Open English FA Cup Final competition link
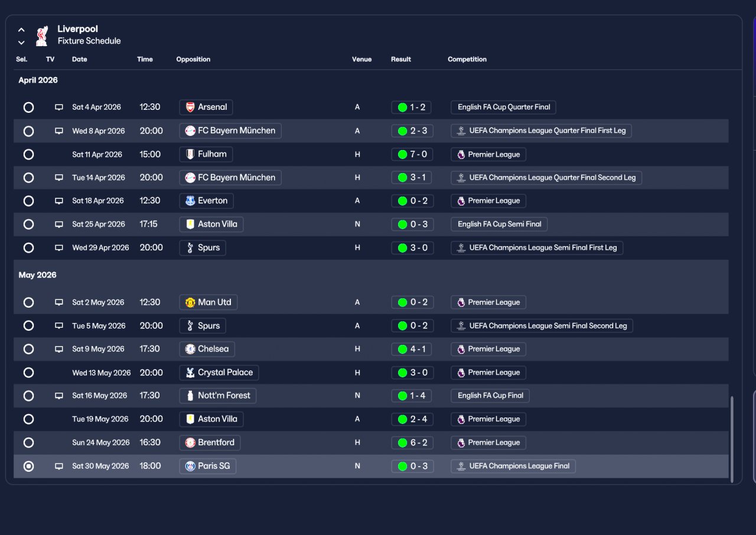The width and height of the screenshot is (756, 535). (x=490, y=396)
